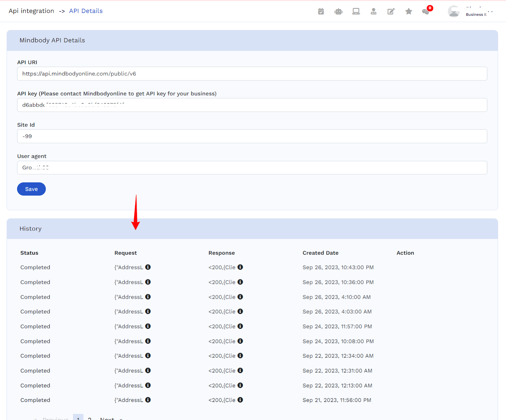Open chat messages icon with red badge

pyautogui.click(x=426, y=11)
